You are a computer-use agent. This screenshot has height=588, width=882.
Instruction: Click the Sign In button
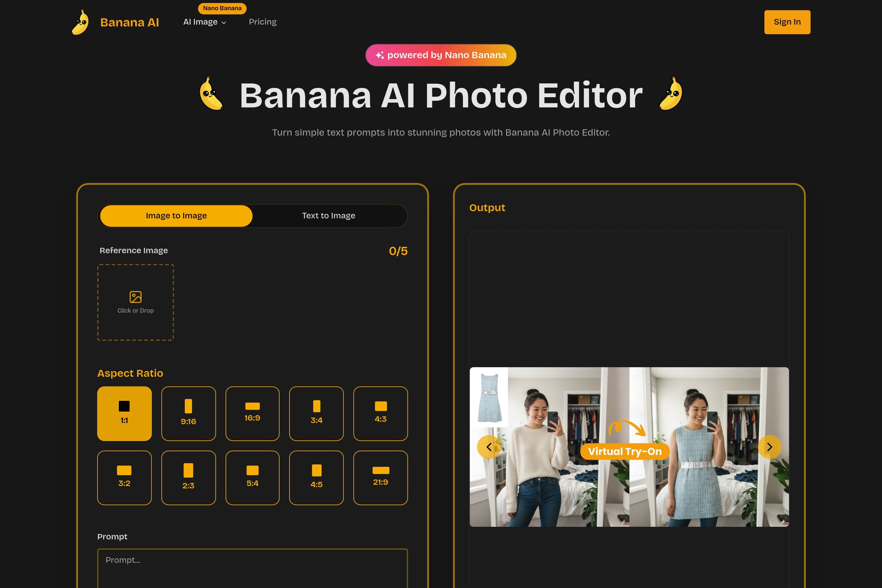point(787,22)
